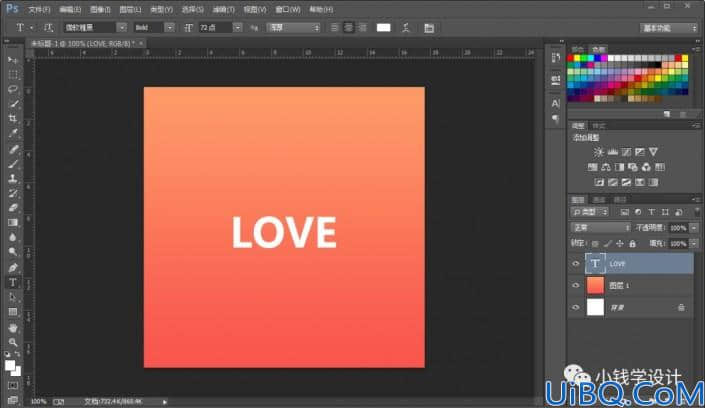This screenshot has width=705, height=408.
Task: Select the Move tool
Action: click(x=13, y=60)
